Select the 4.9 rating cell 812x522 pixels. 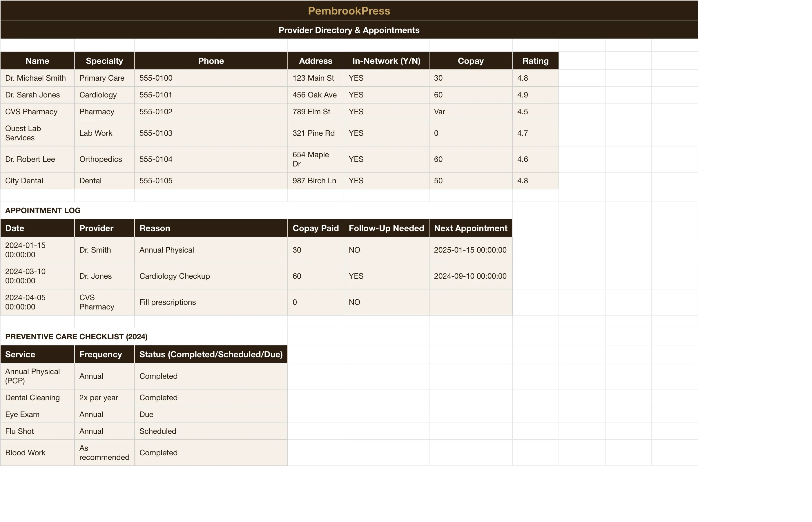coord(535,95)
